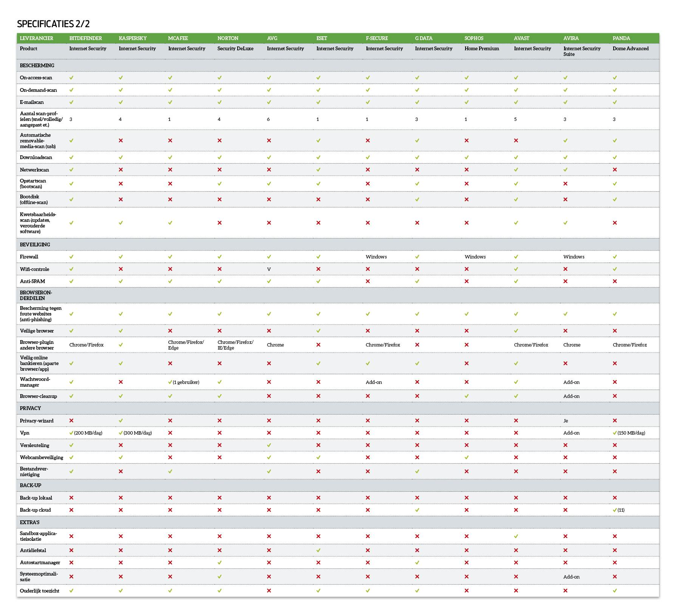Click McAfee's Bootdisk red cross
The width and height of the screenshot is (676, 616).
[170, 199]
